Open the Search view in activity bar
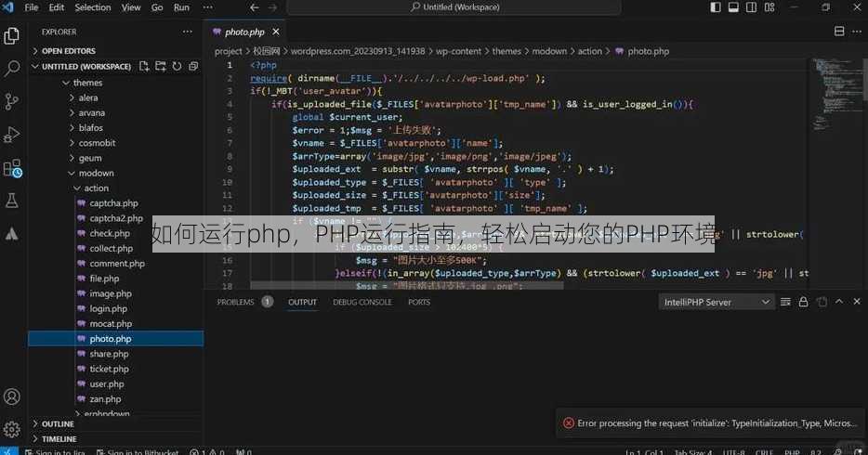 pos(12,69)
